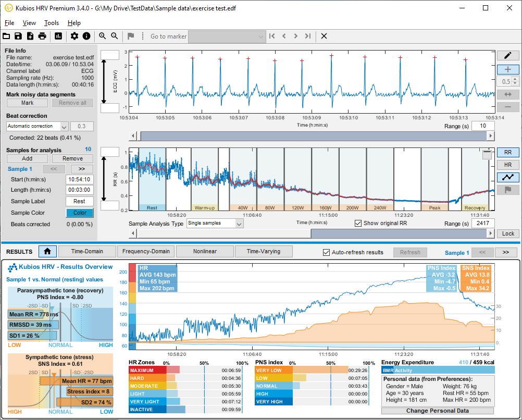Click Change Personal Data button
The height and width of the screenshot is (420, 522).
point(438,411)
